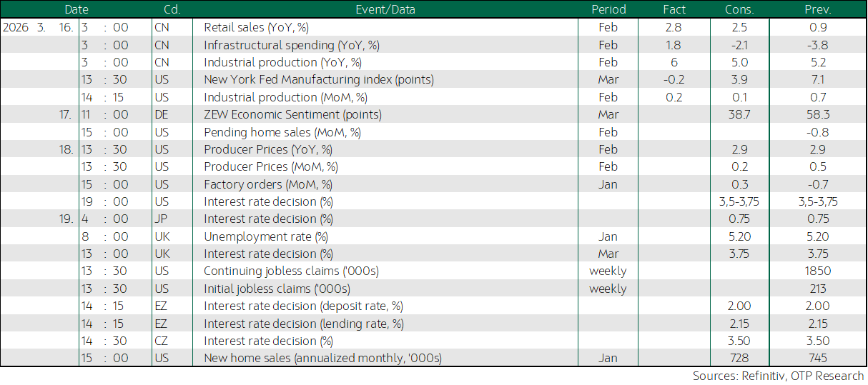Image resolution: width=868 pixels, height=385 pixels.
Task: Click Pending home sales event
Action: [x=282, y=132]
